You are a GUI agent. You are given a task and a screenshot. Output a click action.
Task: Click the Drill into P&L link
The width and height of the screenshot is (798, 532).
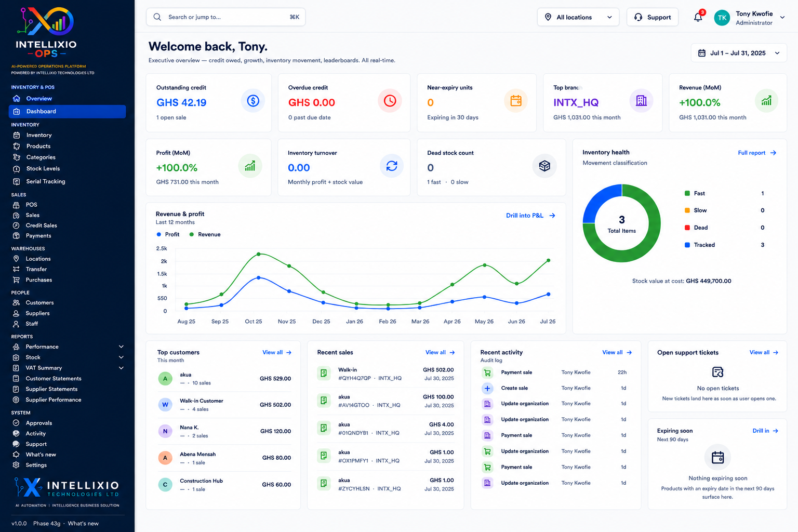(530, 215)
